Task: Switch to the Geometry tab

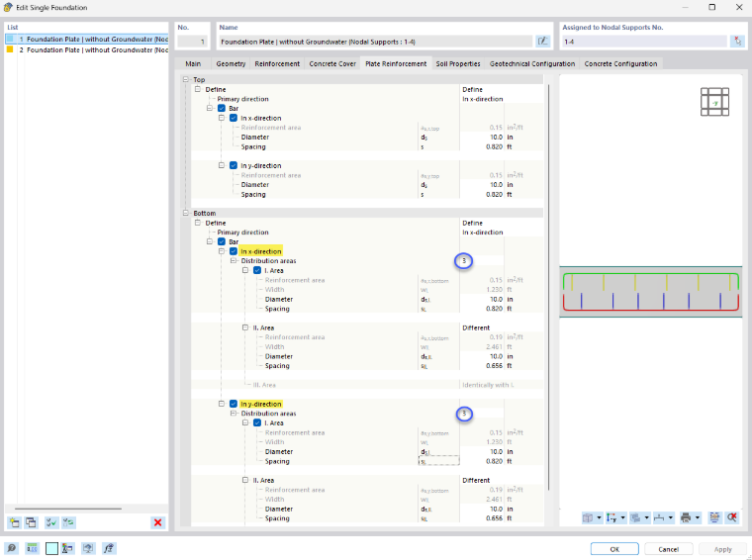Action: (231, 63)
